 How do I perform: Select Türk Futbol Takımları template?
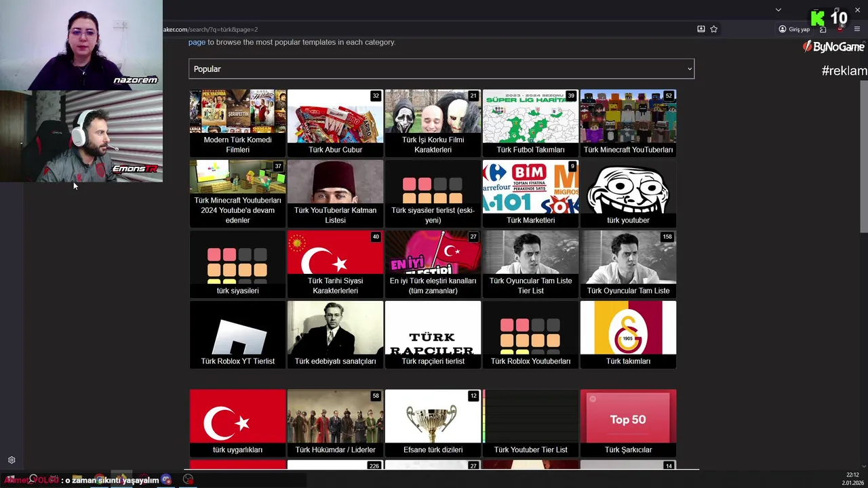(530, 123)
